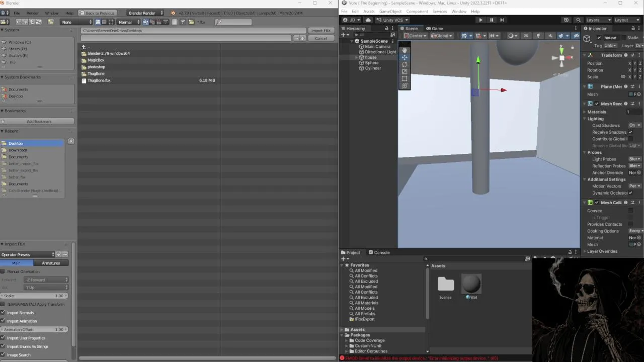Click the scene orientation gizmo center cube

pos(561,58)
